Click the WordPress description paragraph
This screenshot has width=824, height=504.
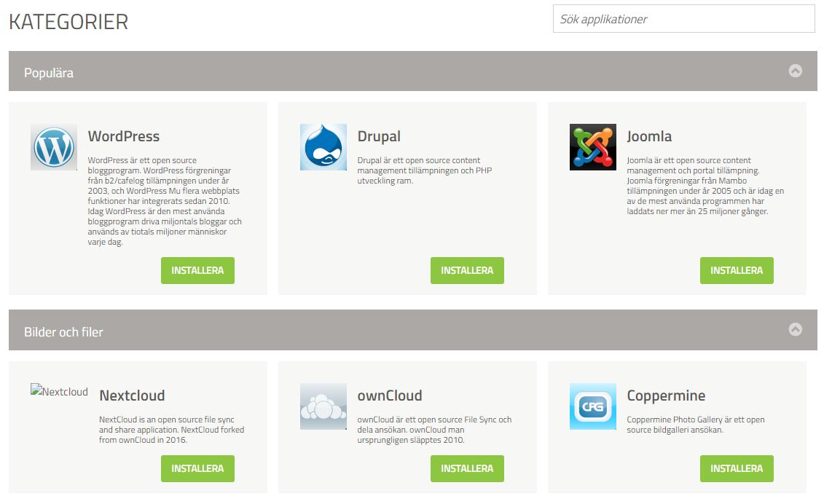click(165, 201)
